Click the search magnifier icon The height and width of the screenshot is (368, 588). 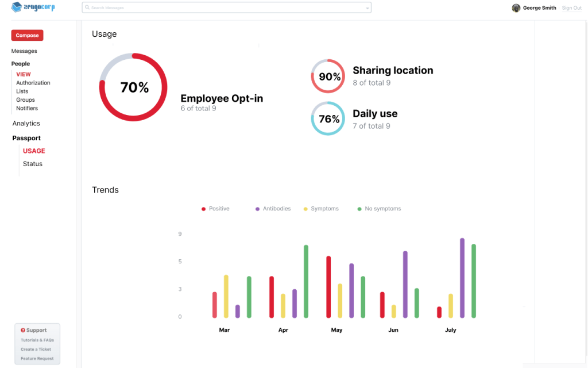[x=87, y=8]
